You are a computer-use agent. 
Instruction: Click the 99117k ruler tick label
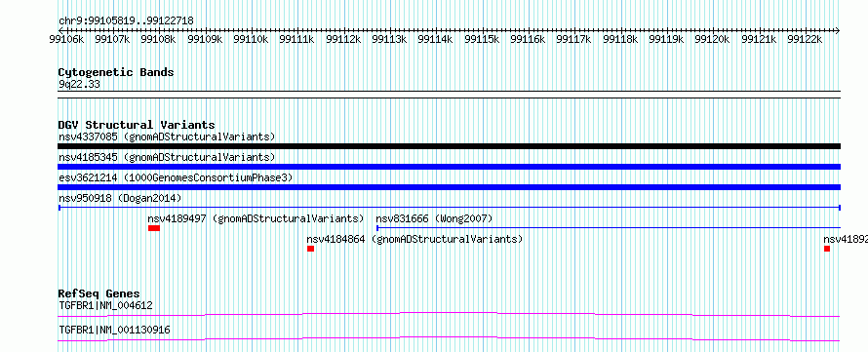coord(573,39)
